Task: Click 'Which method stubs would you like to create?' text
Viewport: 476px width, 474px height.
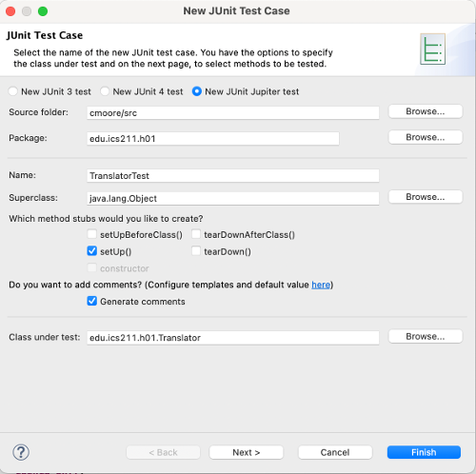Action: (106, 219)
